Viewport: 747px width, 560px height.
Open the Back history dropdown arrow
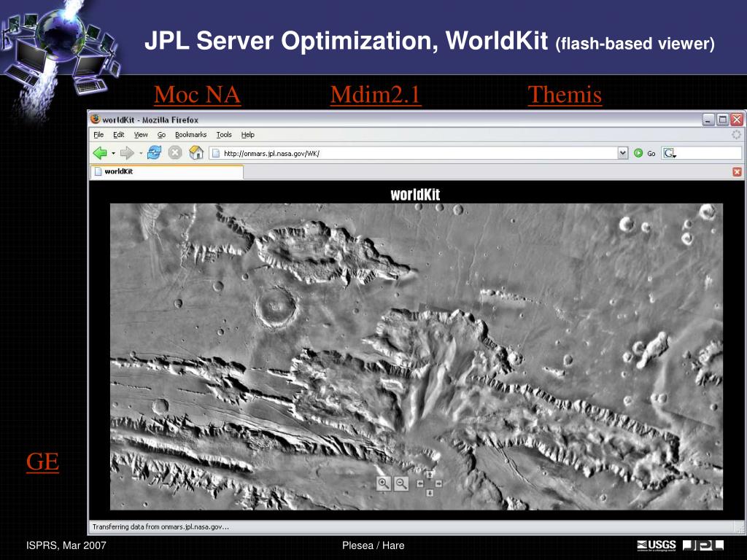[x=113, y=153]
